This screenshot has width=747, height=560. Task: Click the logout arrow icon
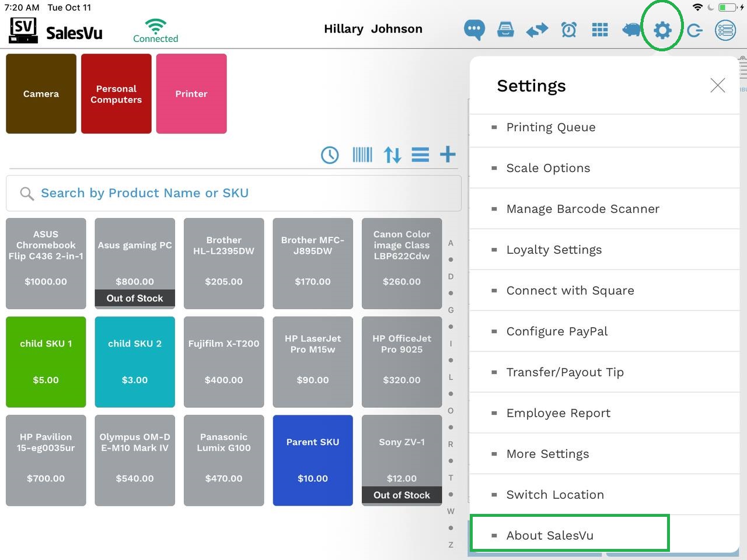[x=694, y=30]
